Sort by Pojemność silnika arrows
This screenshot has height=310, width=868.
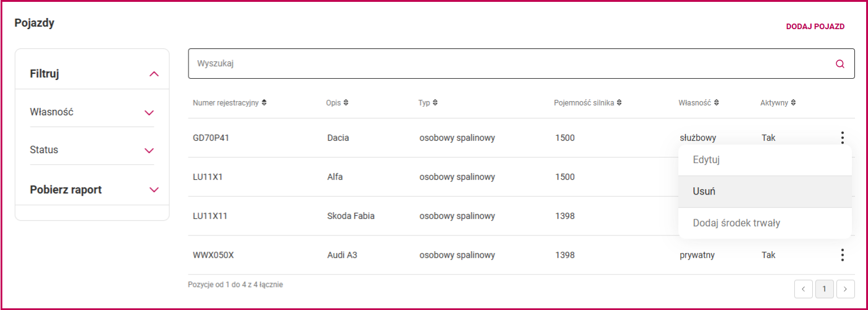619,103
